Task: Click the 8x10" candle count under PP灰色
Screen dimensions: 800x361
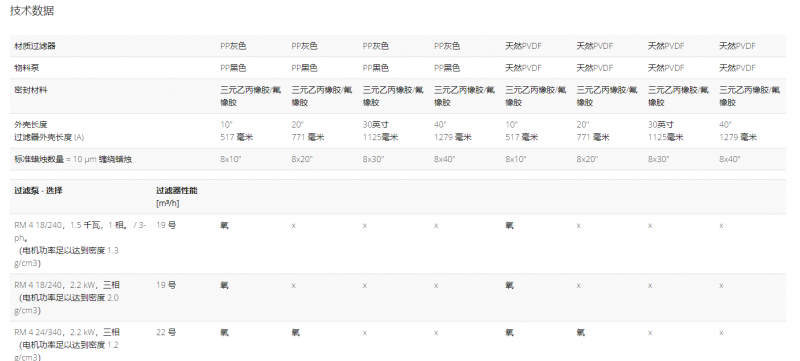Action: [x=231, y=160]
